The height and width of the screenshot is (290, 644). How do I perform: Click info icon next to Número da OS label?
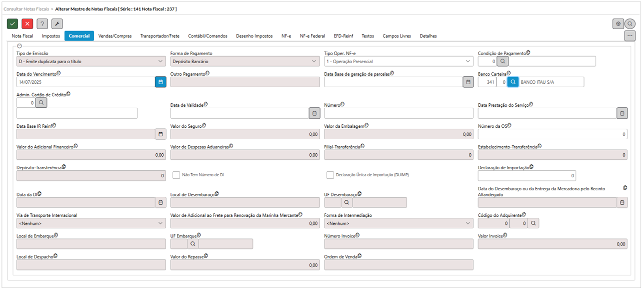coord(509,125)
